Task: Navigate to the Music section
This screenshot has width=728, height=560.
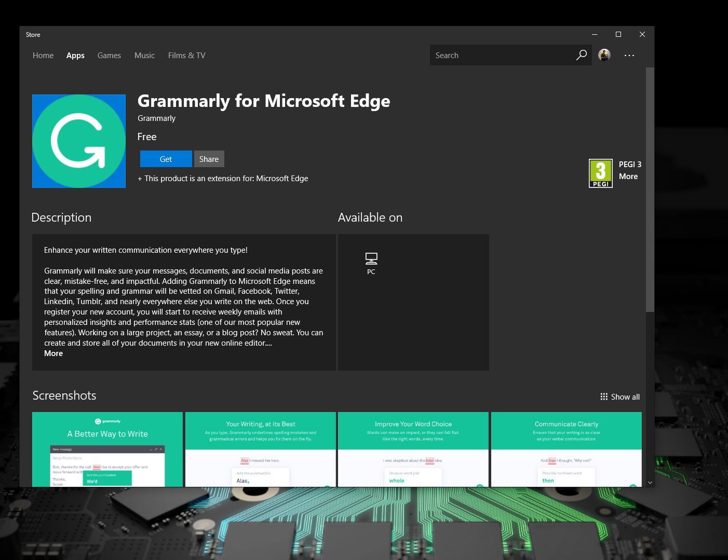Action: point(144,55)
